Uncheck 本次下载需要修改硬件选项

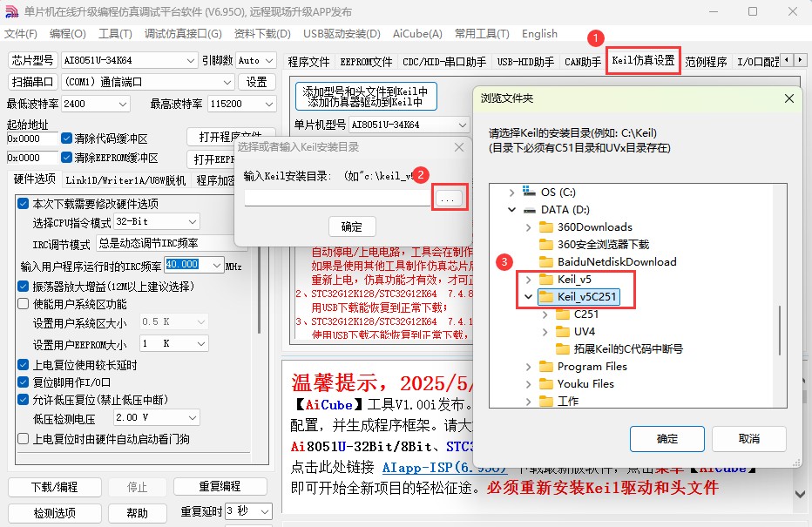point(24,204)
